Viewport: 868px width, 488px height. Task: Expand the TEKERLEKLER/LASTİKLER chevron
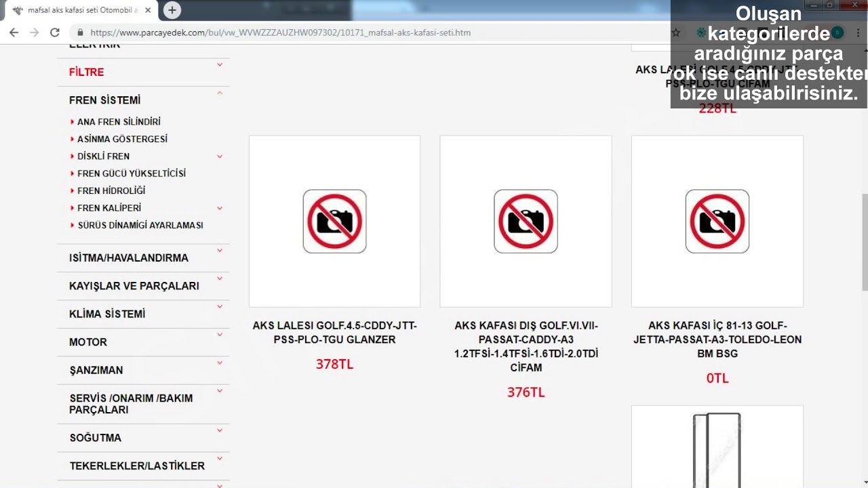click(x=220, y=459)
